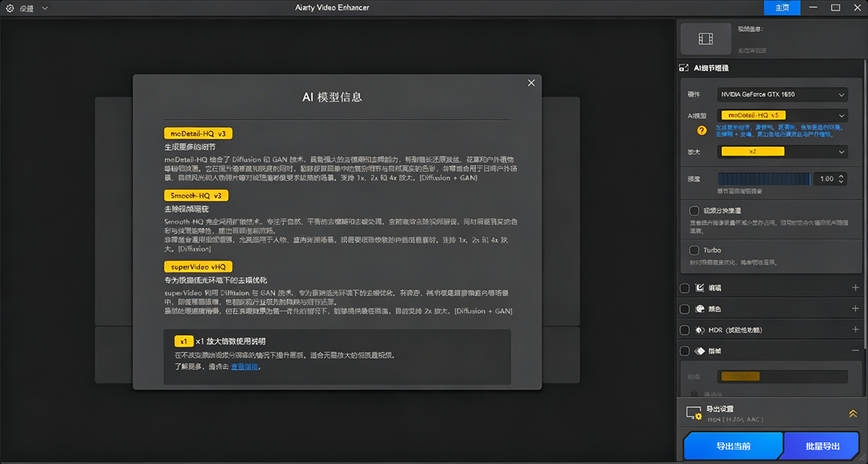Viewport: 868px width, 464px height.
Task: Click the AI细节增强 section icon
Action: [x=684, y=68]
